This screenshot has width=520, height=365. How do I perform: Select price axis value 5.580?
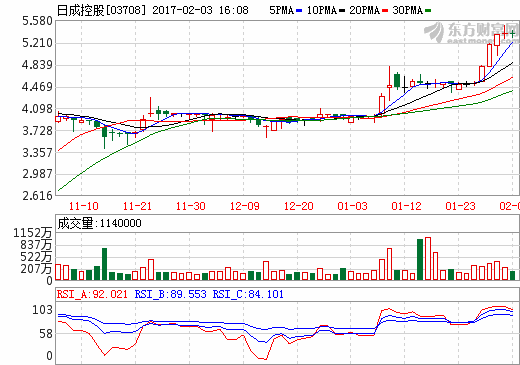(x=37, y=21)
